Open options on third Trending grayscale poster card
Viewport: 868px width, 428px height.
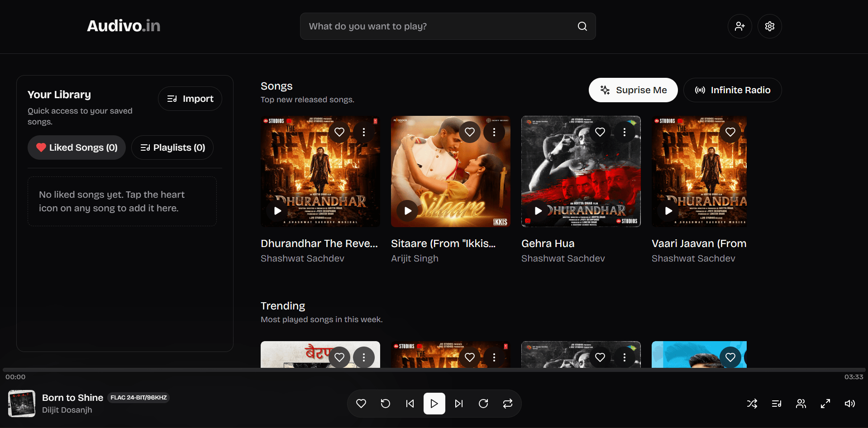tap(625, 357)
